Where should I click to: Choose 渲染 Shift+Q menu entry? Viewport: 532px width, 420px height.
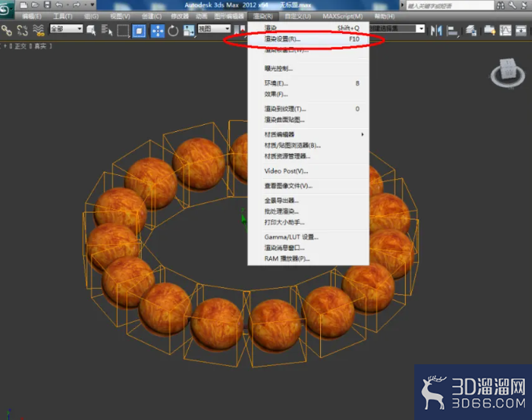pos(308,27)
